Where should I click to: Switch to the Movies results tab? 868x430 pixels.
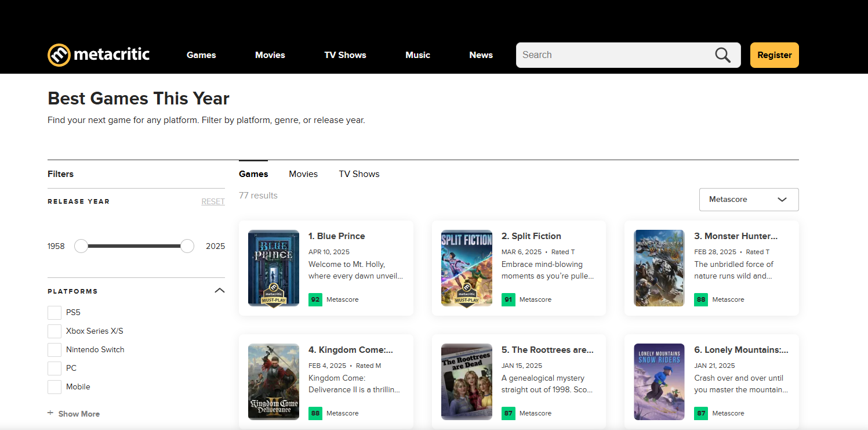click(303, 174)
